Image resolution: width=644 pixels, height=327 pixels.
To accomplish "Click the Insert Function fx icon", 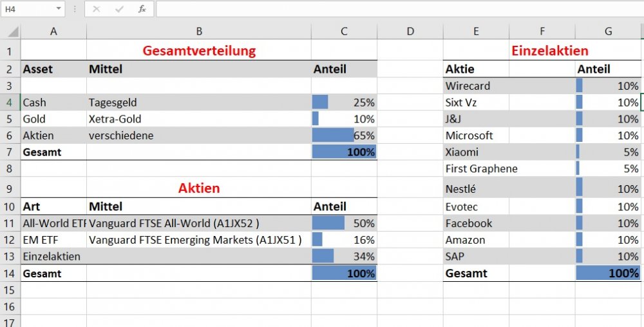I will click(x=142, y=9).
